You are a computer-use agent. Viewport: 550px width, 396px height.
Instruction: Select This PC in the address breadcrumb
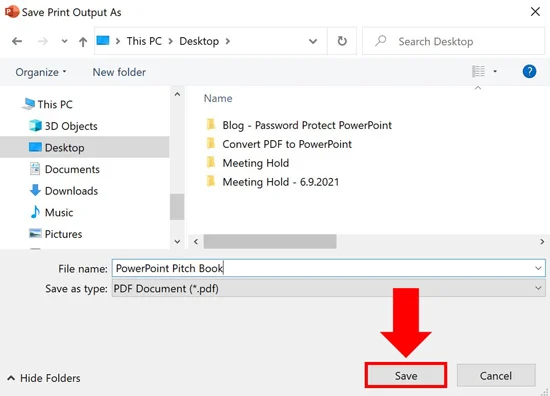144,41
